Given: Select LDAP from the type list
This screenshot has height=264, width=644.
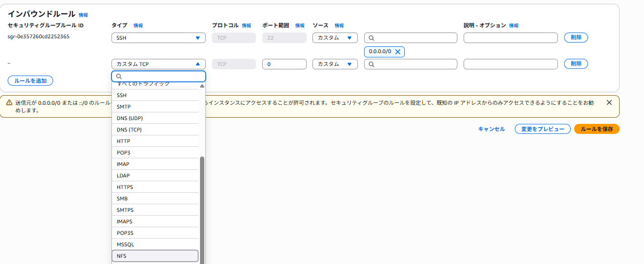Looking at the screenshot, I should tap(155, 176).
